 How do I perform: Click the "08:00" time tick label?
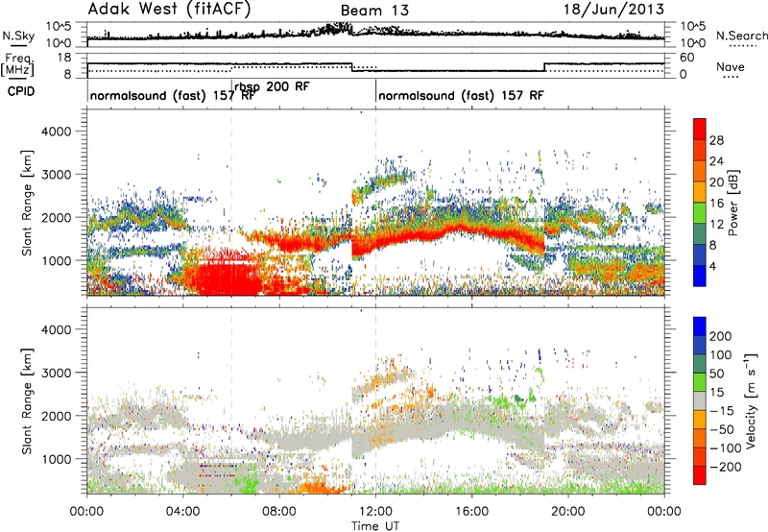pyautogui.click(x=279, y=512)
